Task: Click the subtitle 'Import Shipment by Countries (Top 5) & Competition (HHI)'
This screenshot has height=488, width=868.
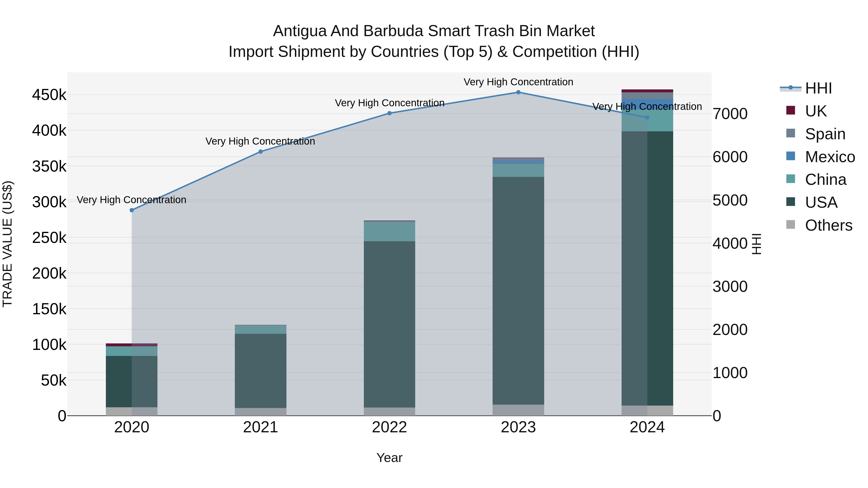Action: pos(434,52)
